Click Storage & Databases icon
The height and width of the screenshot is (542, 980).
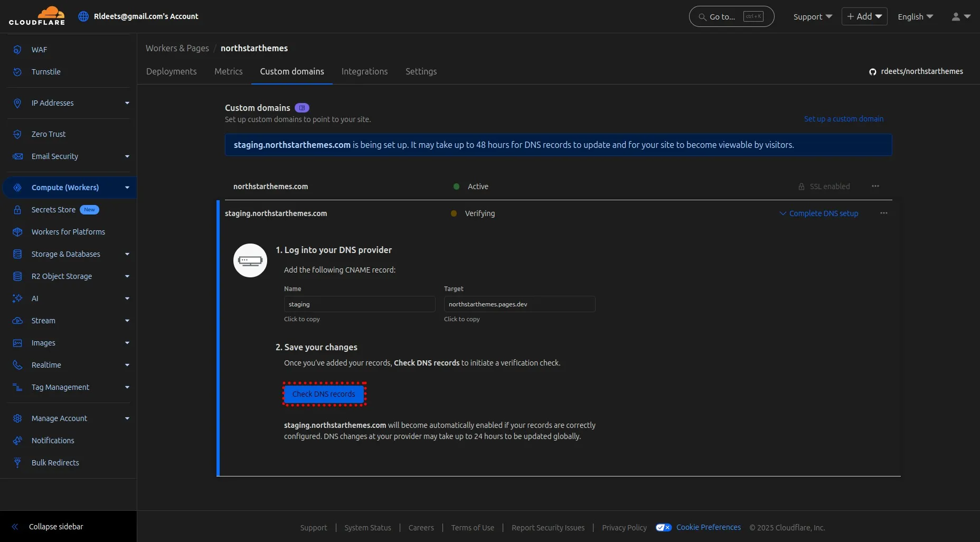tap(17, 254)
